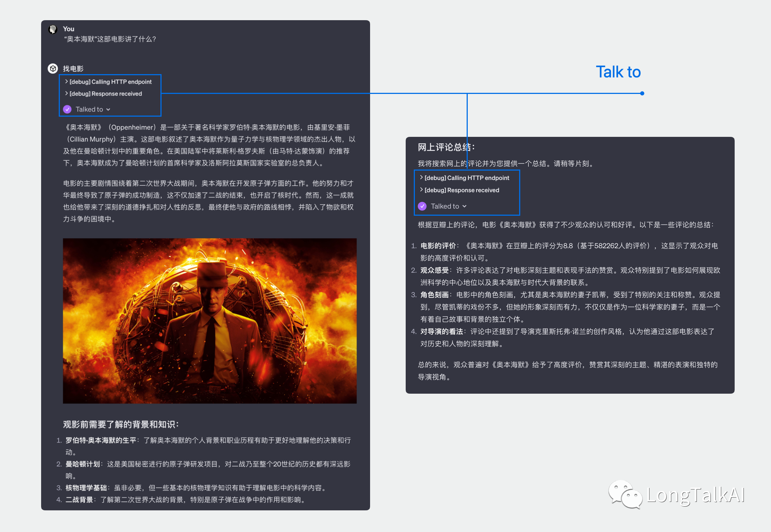Click the purple checkmark beside Talked to in right panel

(422, 206)
